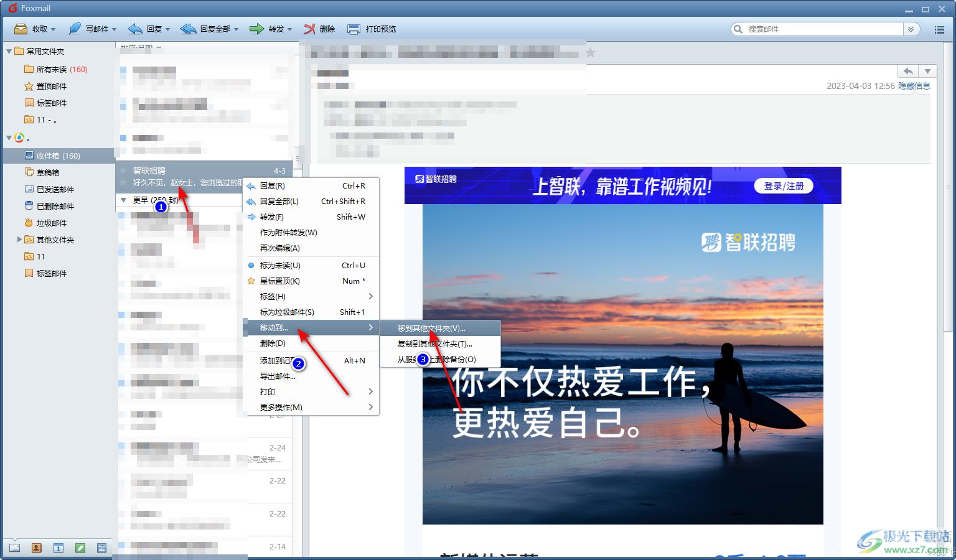Choose 回复全部(L) in the context menu

pos(311,201)
